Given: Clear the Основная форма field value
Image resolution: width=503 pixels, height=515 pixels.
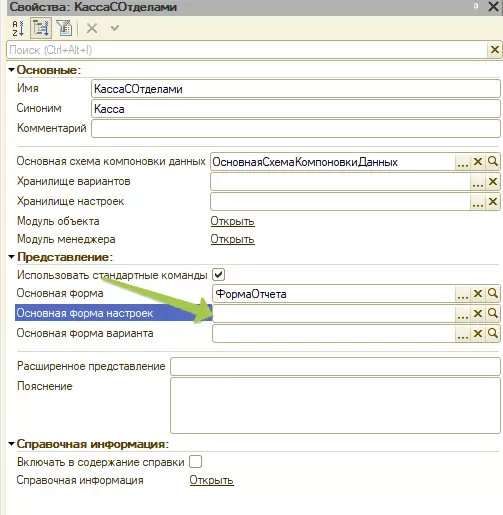Looking at the screenshot, I should pos(478,294).
